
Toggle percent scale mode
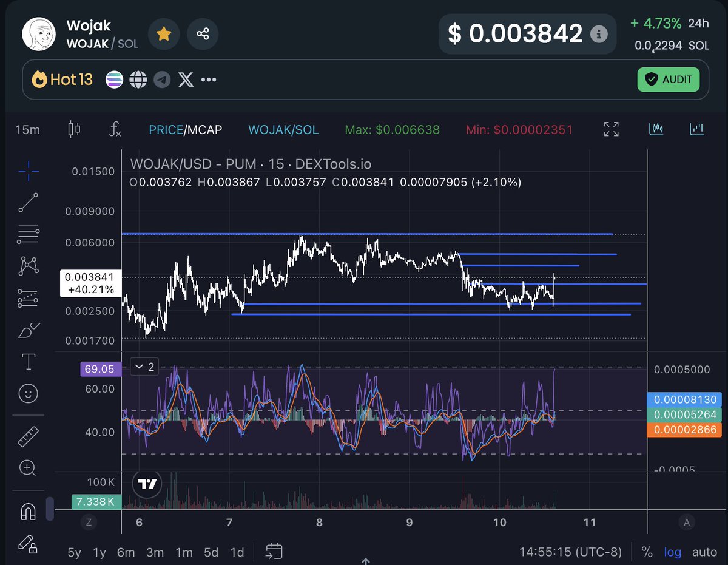tap(647, 552)
